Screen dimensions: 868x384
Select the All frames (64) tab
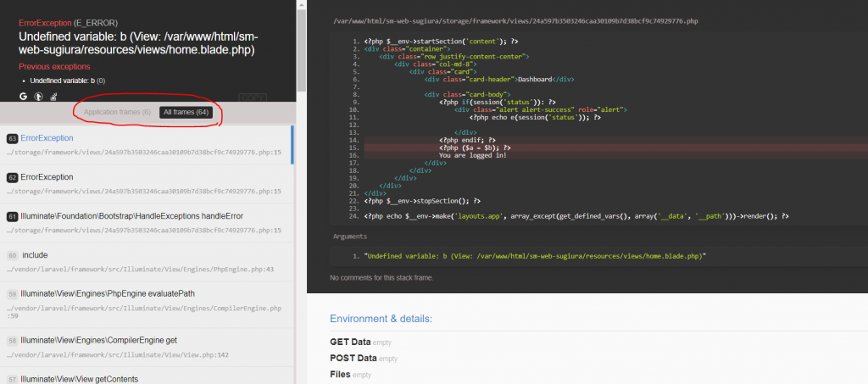[x=186, y=113]
